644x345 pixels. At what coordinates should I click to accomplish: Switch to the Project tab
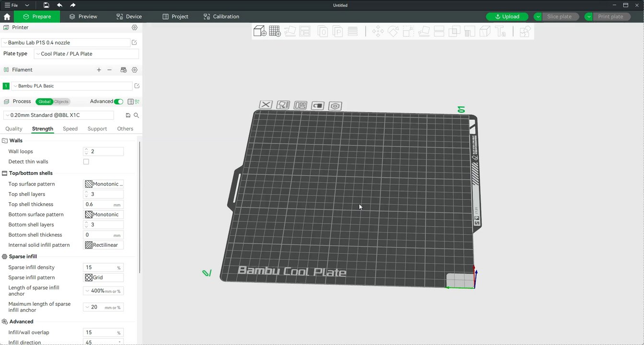[175, 16]
